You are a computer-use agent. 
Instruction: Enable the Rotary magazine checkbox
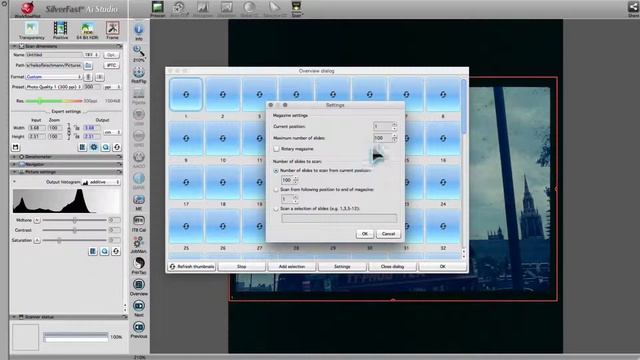coord(276,149)
